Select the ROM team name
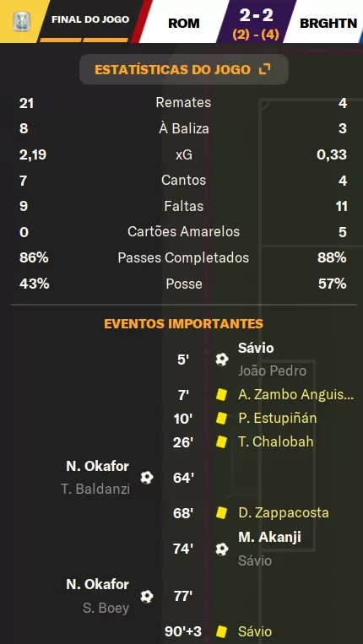The image size is (363, 644). (x=184, y=24)
